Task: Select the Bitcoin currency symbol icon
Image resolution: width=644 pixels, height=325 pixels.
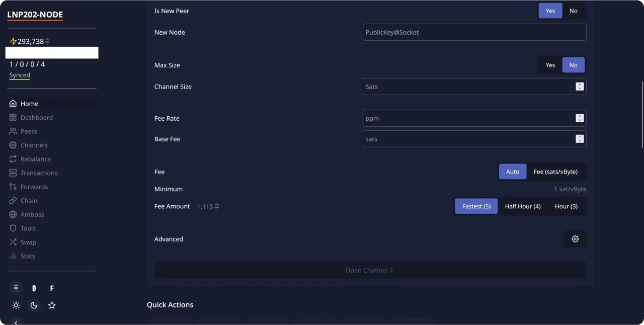Action: 34,288
